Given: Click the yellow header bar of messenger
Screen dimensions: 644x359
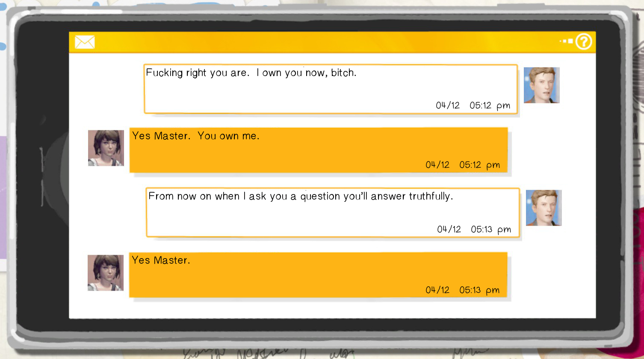Looking at the screenshot, I should [332, 42].
